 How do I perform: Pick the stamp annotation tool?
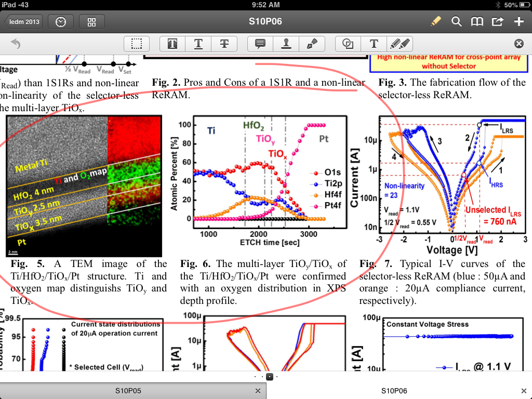286,44
